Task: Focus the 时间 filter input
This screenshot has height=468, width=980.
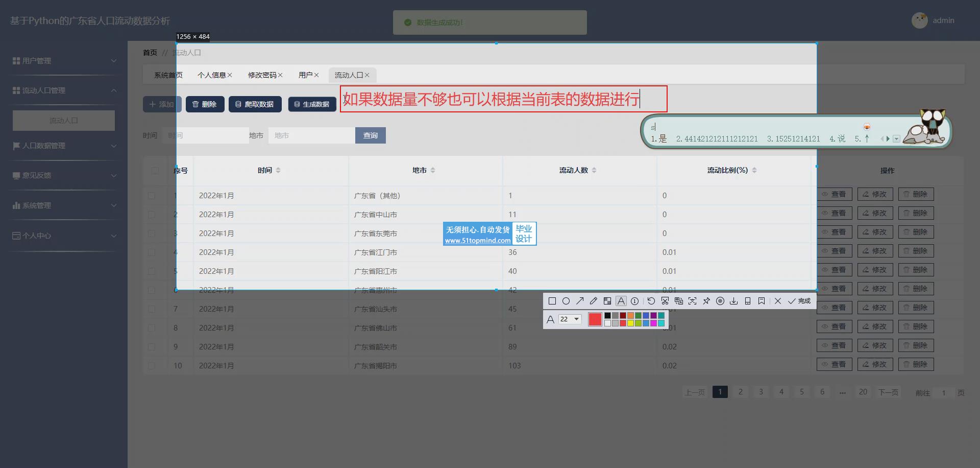Action: [x=205, y=135]
